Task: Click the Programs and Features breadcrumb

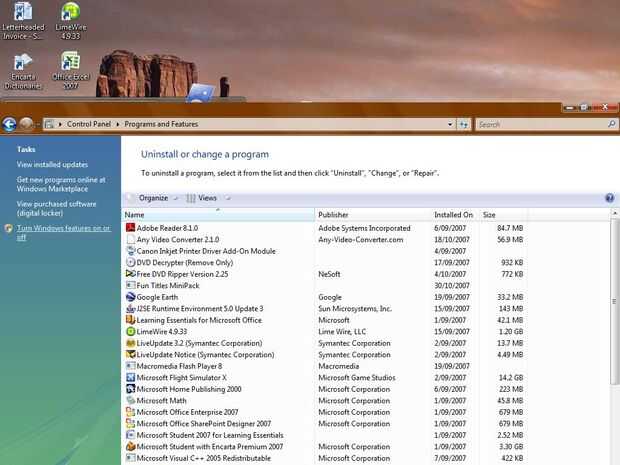Action: (x=161, y=124)
